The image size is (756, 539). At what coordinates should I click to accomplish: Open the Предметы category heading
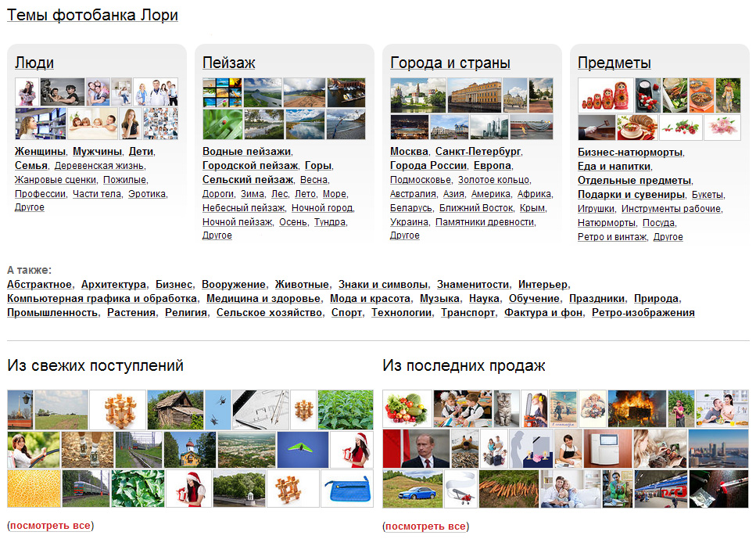point(614,63)
